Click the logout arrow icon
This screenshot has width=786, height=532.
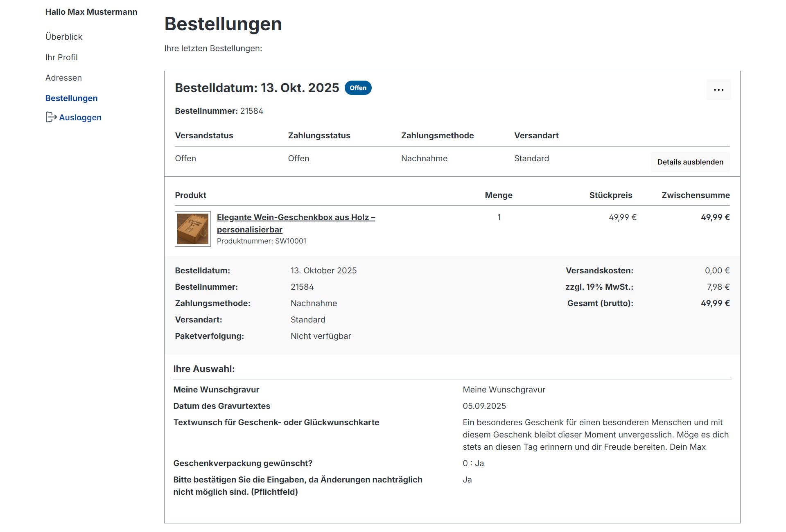pos(51,117)
